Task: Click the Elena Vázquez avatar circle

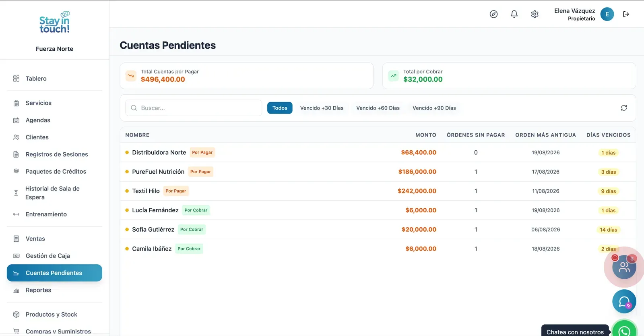Action: (607, 14)
